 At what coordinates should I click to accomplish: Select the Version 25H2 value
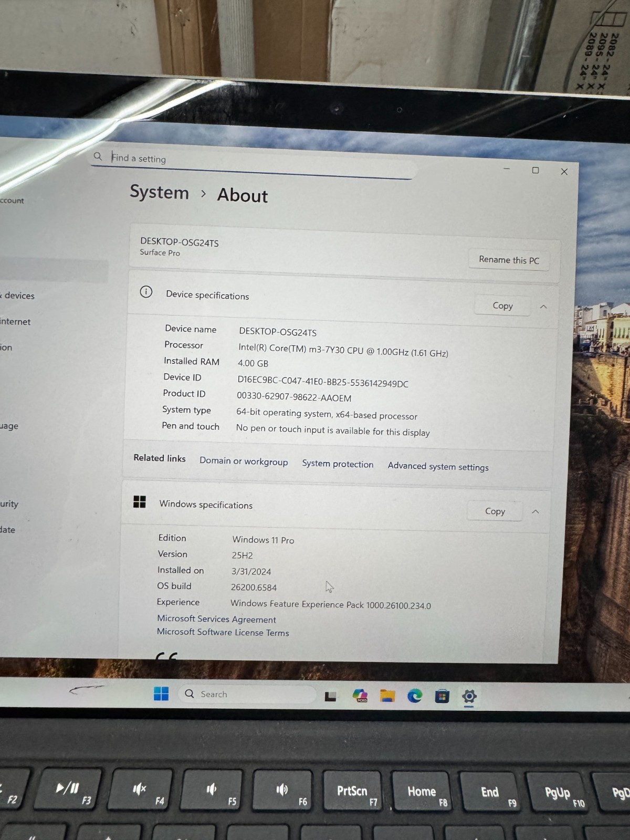click(242, 555)
